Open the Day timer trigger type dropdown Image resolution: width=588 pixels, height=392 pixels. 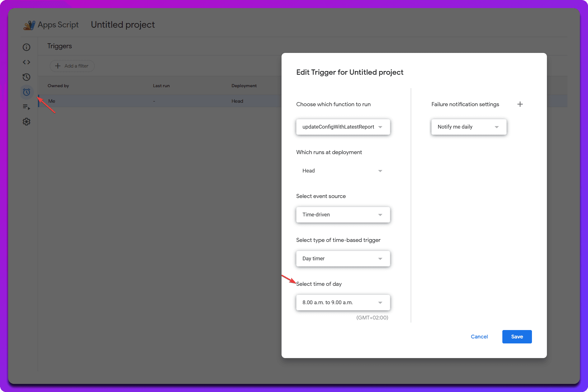tap(343, 258)
